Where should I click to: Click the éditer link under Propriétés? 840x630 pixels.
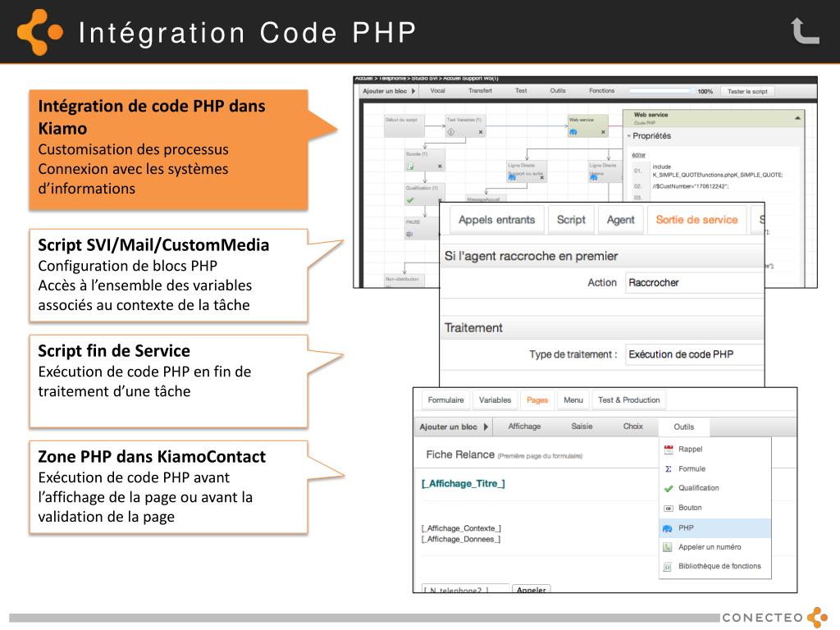pyautogui.click(x=638, y=155)
